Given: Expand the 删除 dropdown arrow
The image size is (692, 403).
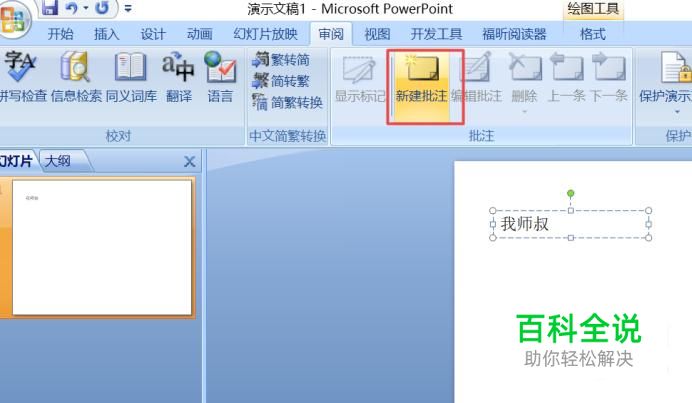Looking at the screenshot, I should click(x=524, y=112).
